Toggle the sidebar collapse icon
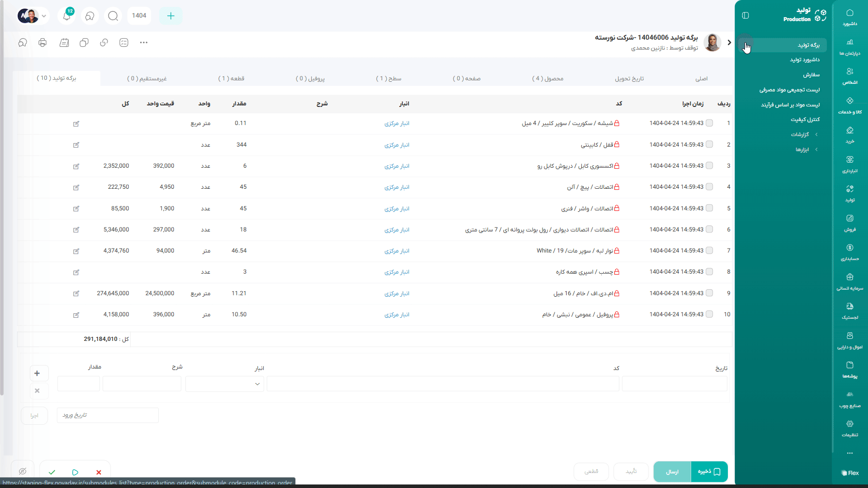868x488 pixels. 745,16
